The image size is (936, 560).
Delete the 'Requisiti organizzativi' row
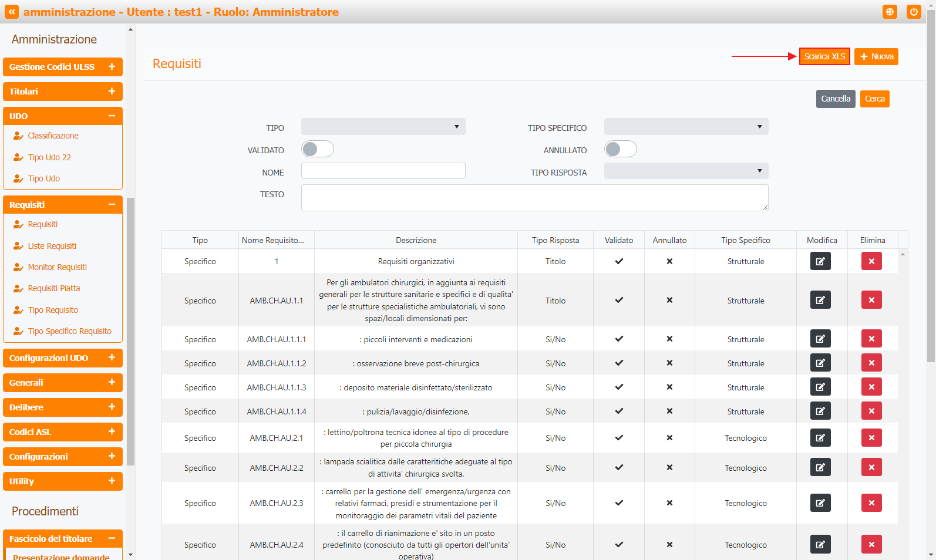(x=871, y=261)
